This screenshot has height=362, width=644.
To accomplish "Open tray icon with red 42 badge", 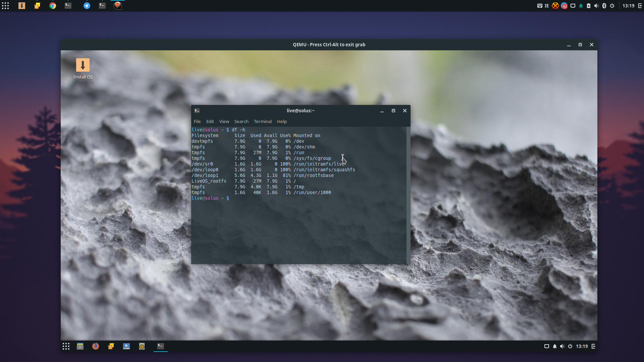I will (x=565, y=6).
